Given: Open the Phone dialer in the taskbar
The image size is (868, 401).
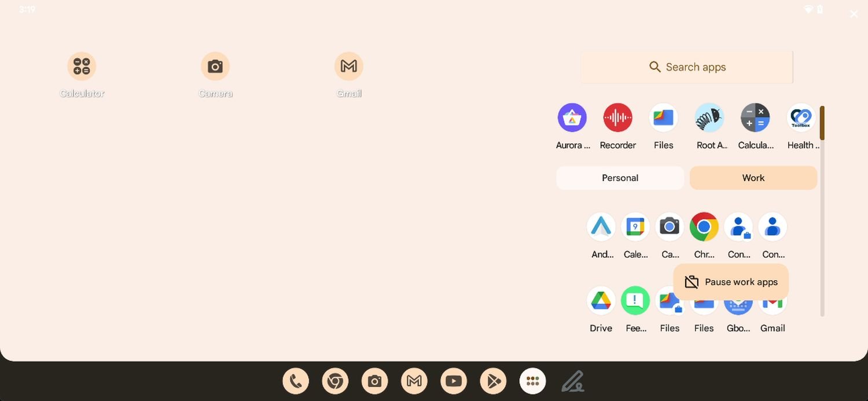Looking at the screenshot, I should (x=296, y=381).
